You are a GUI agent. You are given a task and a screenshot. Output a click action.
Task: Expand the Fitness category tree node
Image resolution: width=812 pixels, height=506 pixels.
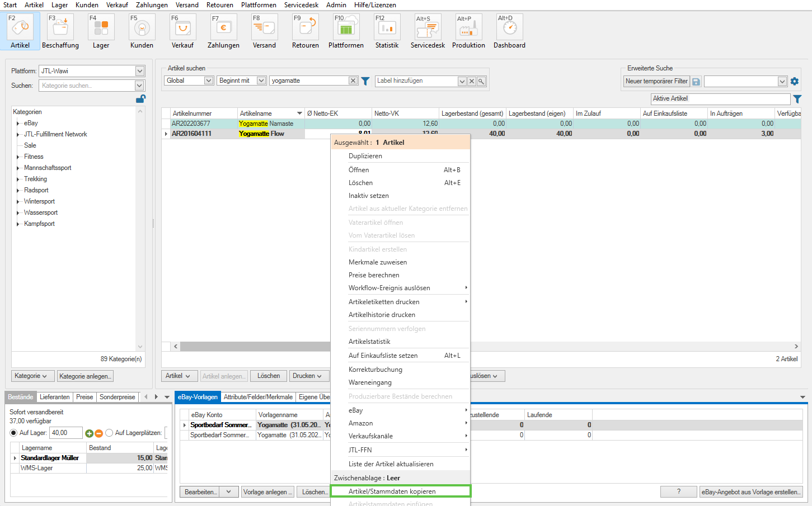[x=18, y=157]
